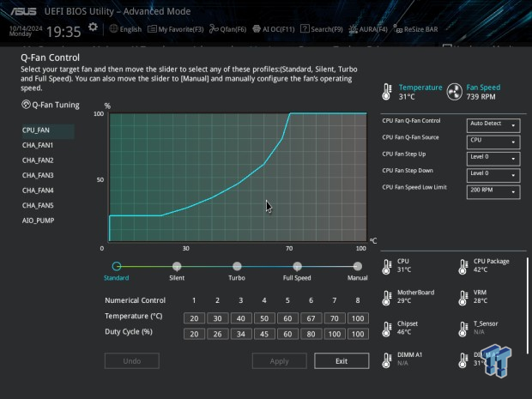The width and height of the screenshot is (532, 399).
Task: Open CPU Fan Speed Low Limit dropdown
Action: pyautogui.click(x=493, y=192)
